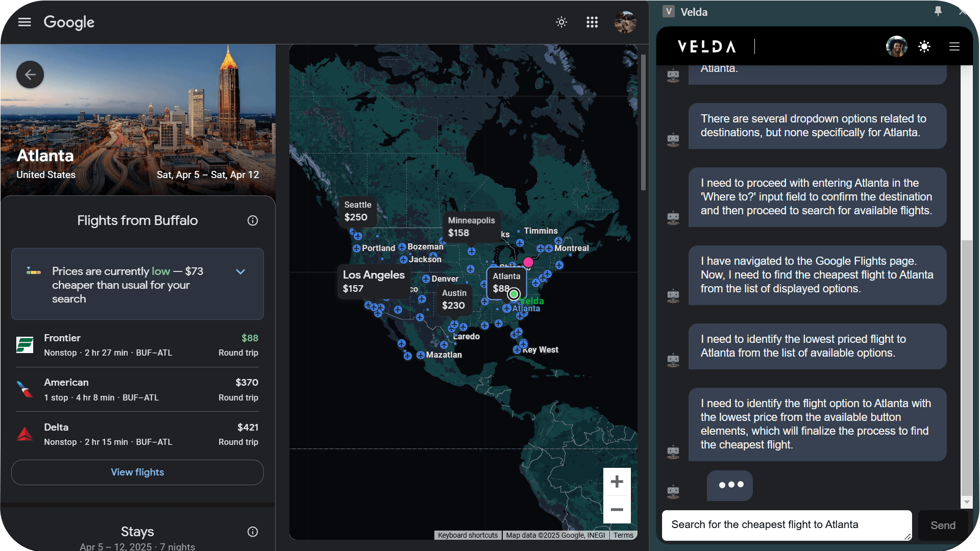
Task: Click the pink Buffalo origin marker
Action: pos(528,262)
